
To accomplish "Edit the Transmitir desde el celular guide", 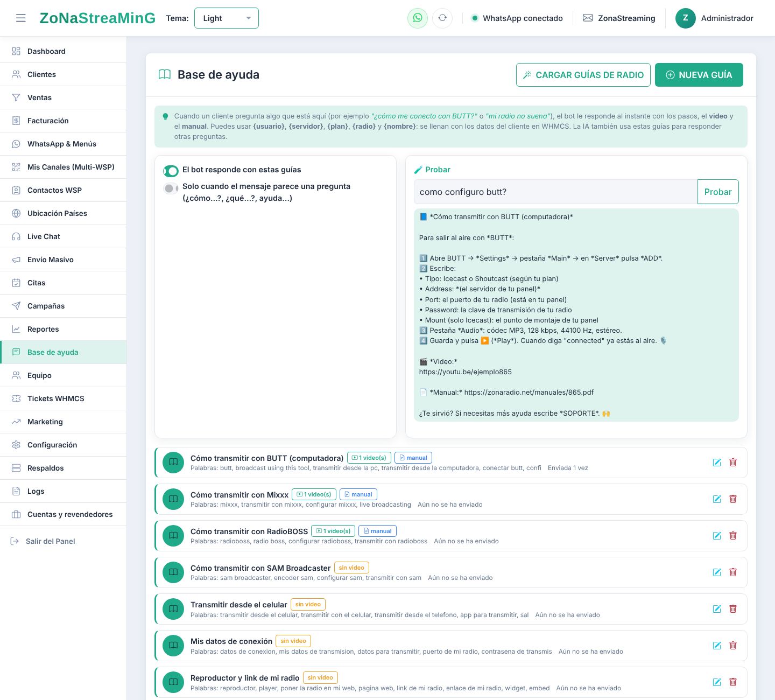I will [x=717, y=609].
